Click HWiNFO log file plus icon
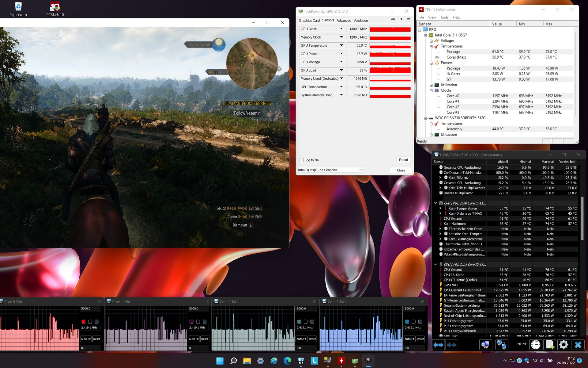Screen dimensions: 588x368 550,345
